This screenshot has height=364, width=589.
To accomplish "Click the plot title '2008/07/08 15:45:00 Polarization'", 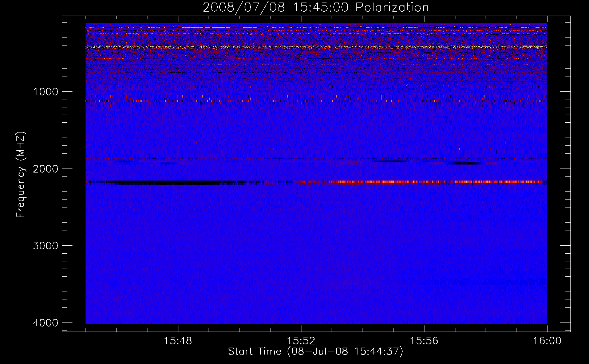I will (x=316, y=8).
